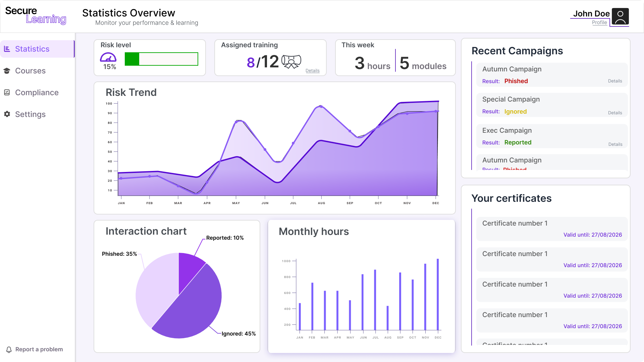The width and height of the screenshot is (644, 362).
Task: Click the green risk level progress bar
Action: pyautogui.click(x=161, y=59)
